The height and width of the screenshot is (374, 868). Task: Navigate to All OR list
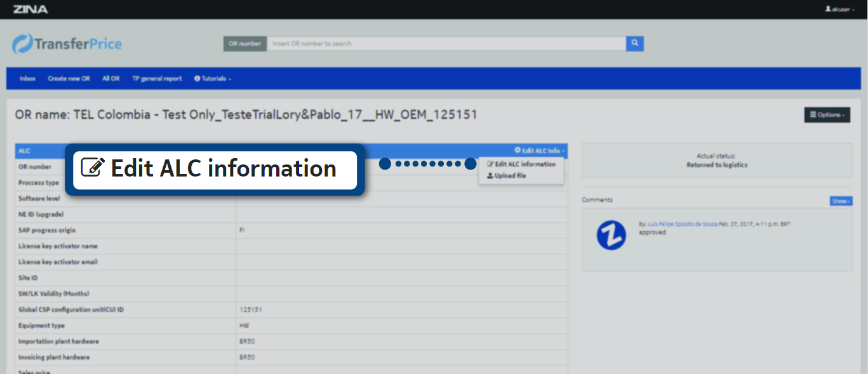110,79
